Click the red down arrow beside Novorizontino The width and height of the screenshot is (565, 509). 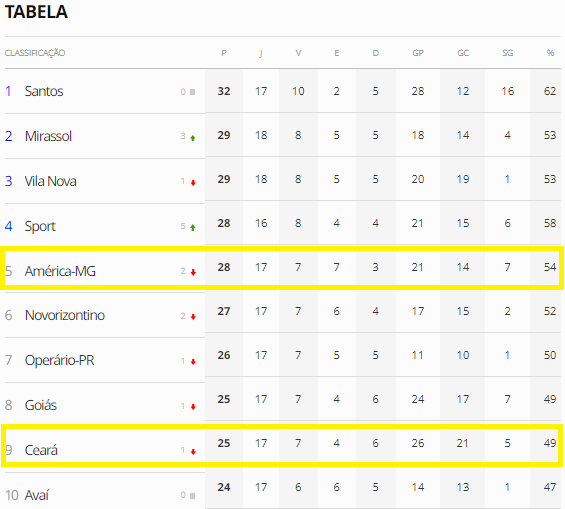[193, 317]
